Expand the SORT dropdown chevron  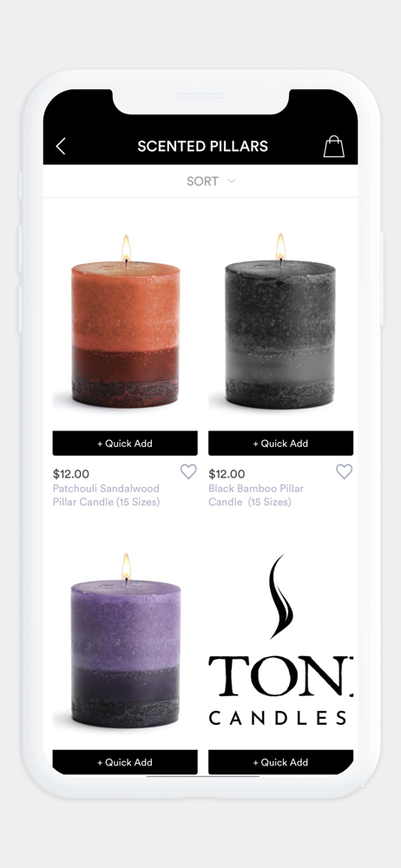pos(232,181)
